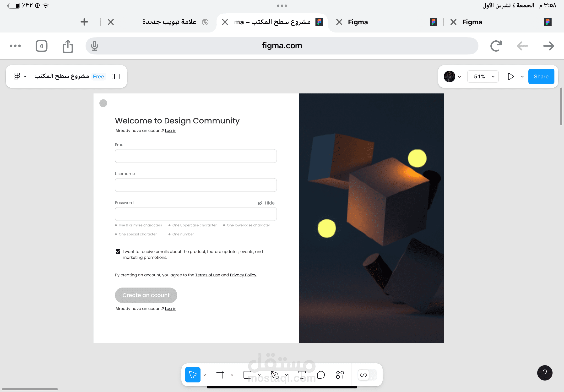Open the Privacy Policy link

pos(243,275)
